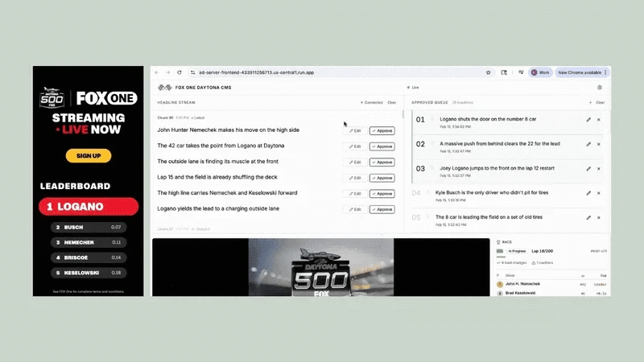The width and height of the screenshot is (644, 362).
Task: Approve 'The 42 car takes the point' headline
Action: tap(382, 146)
